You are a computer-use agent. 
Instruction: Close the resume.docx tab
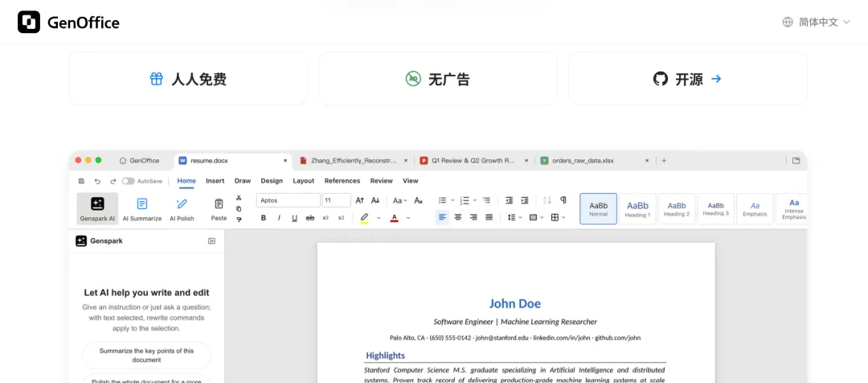[285, 161]
